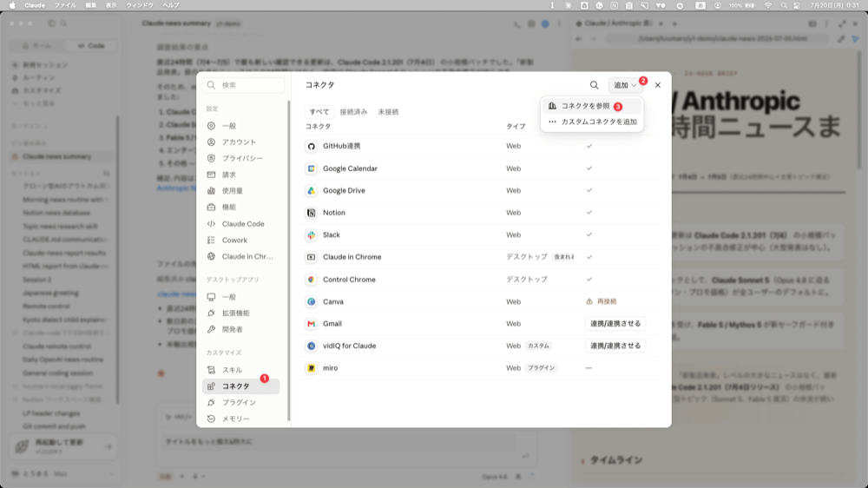The width and height of the screenshot is (868, 488).
Task: Open Cowork settings section
Action: 240,240
